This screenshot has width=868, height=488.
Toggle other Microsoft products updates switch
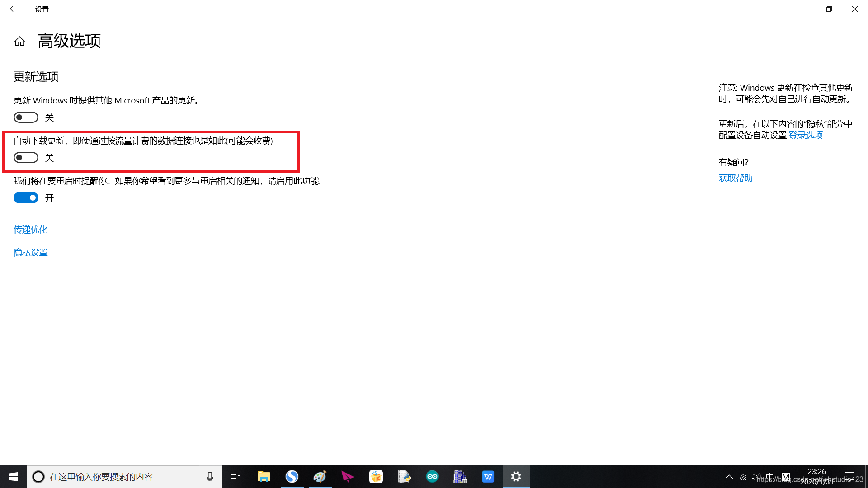tap(26, 117)
